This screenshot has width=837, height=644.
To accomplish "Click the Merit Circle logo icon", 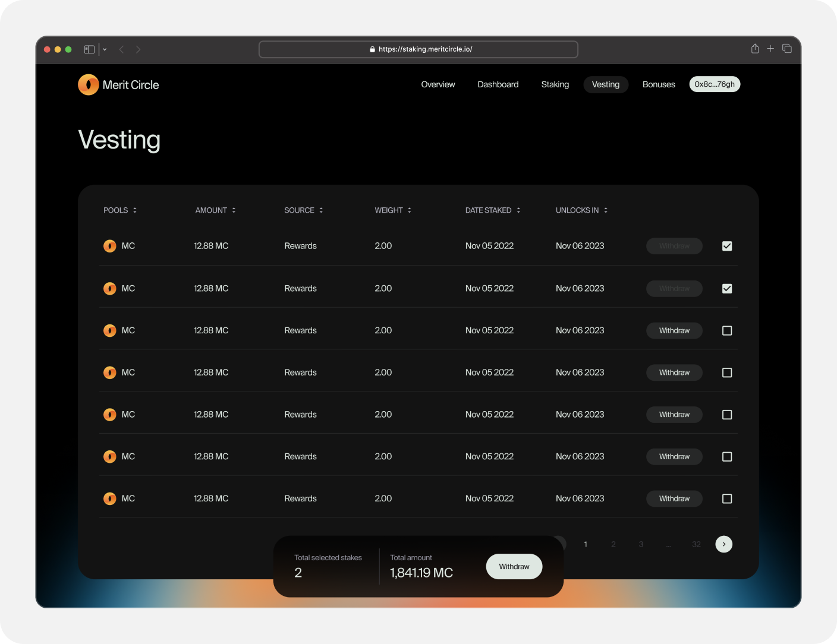I will coord(89,85).
